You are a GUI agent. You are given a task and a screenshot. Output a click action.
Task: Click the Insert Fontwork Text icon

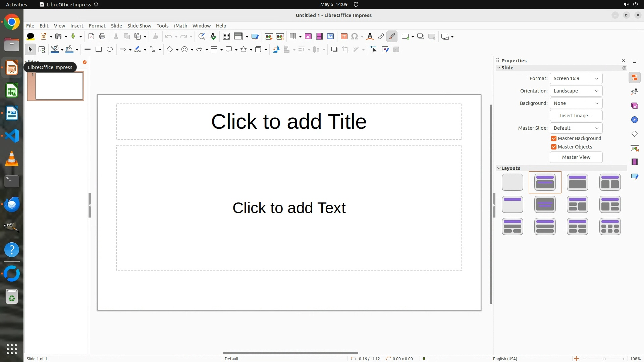370,37
